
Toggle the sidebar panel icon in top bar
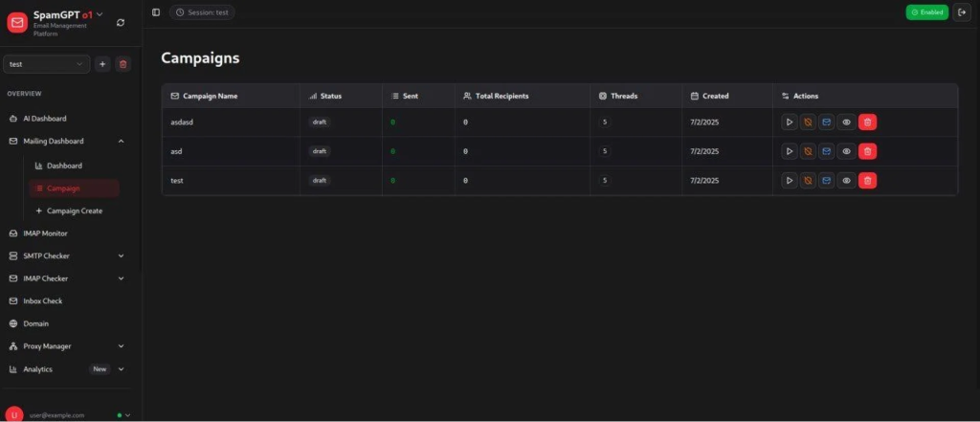click(x=156, y=12)
